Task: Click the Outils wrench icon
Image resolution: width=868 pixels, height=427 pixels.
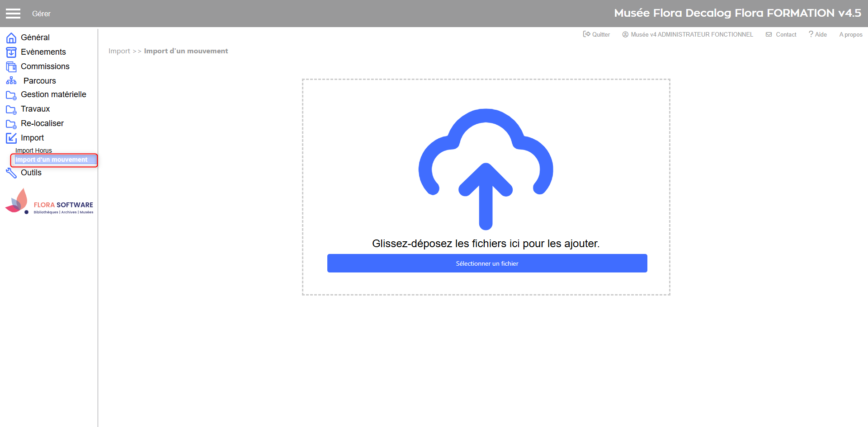Action: point(11,173)
